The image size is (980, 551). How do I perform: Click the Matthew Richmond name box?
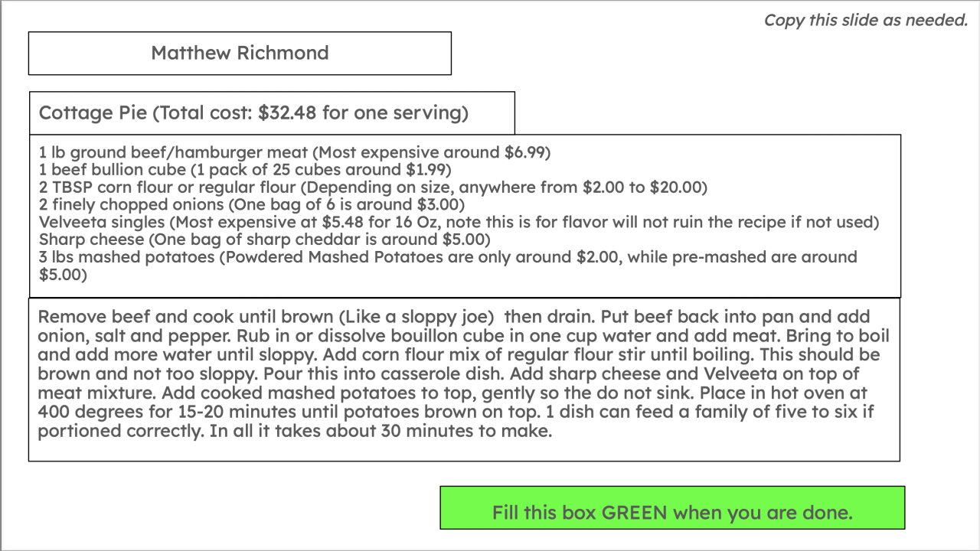click(240, 53)
